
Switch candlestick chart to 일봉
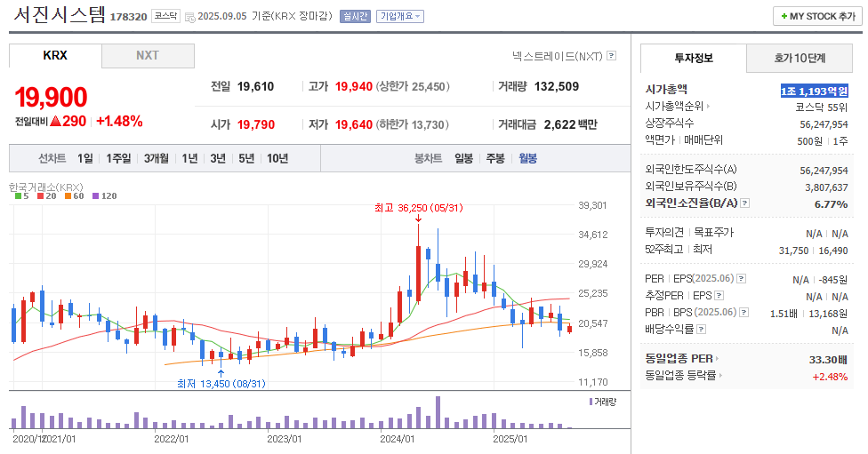[464, 159]
